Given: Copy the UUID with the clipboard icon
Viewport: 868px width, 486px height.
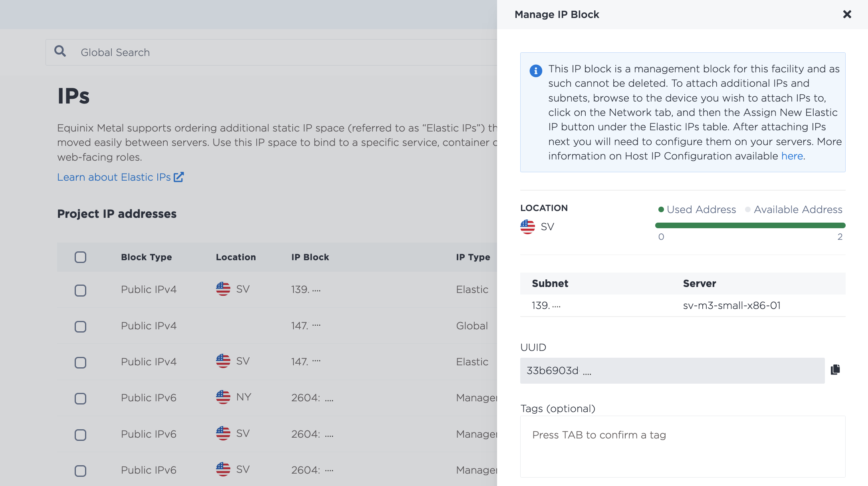Looking at the screenshot, I should (835, 370).
